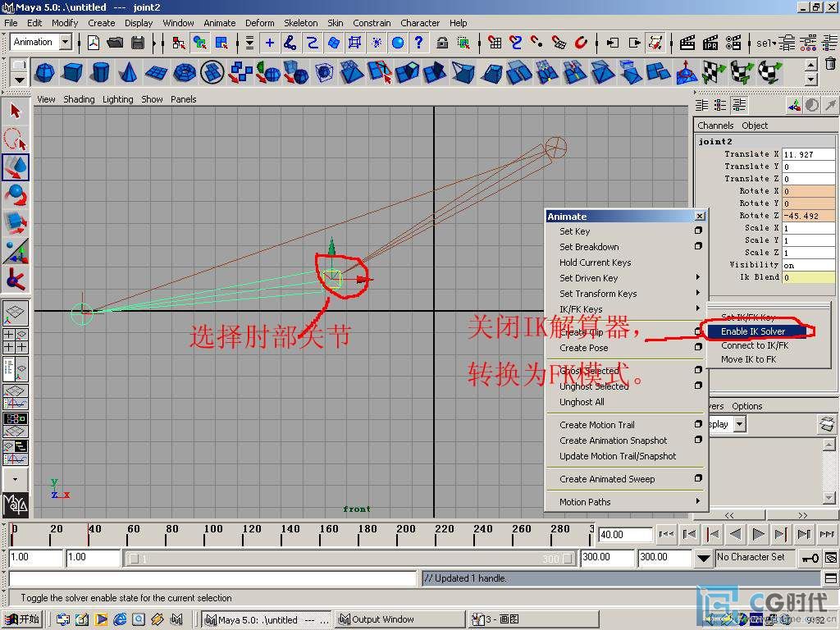Create a polygon cone from shelf

click(127, 72)
